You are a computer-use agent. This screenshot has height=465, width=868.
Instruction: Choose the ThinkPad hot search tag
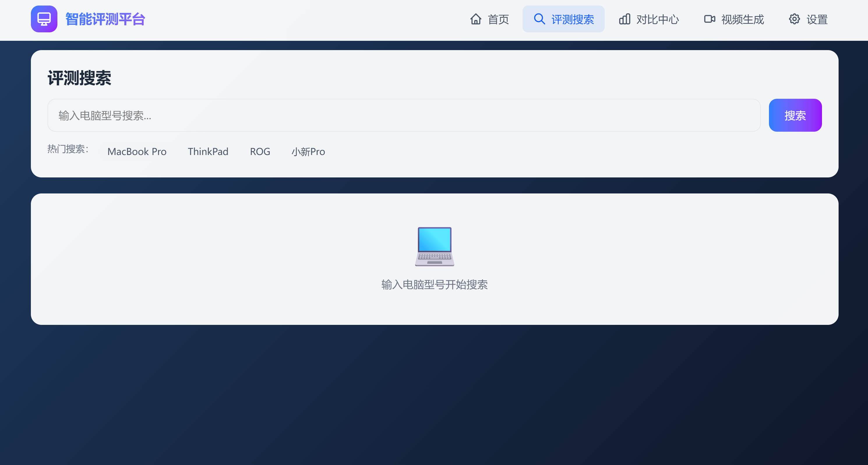(x=208, y=152)
